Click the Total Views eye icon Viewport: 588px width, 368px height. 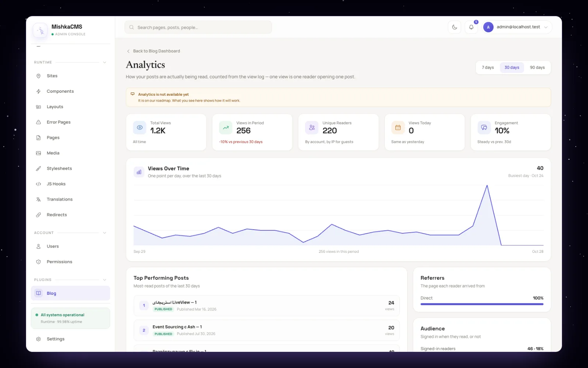140,128
